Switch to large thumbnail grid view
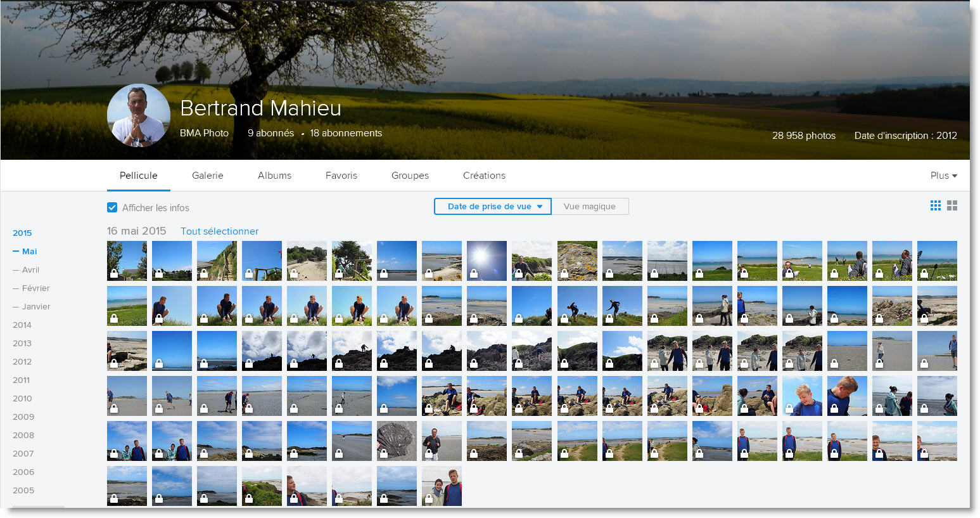The width and height of the screenshot is (980, 518). (951, 205)
